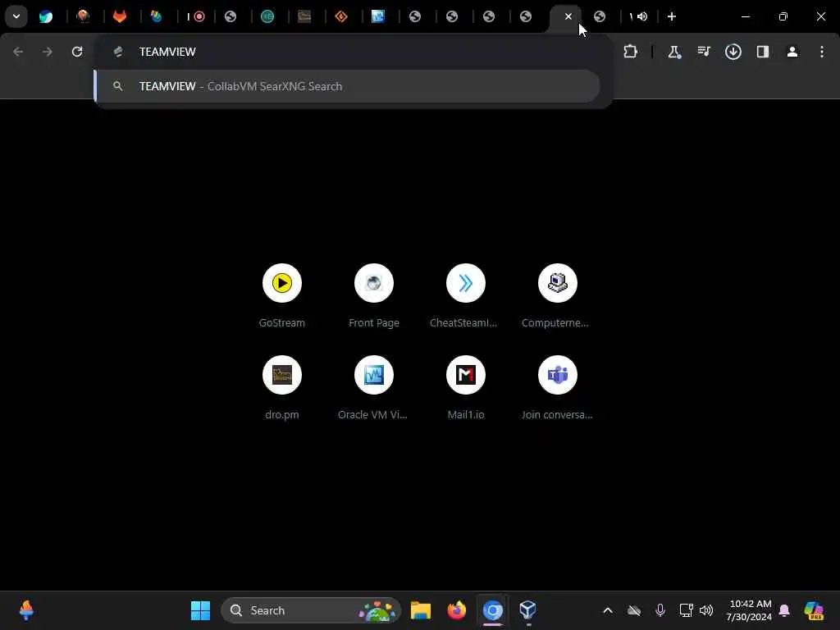Click the address bar containing TEAMVIEW

[x=354, y=52]
